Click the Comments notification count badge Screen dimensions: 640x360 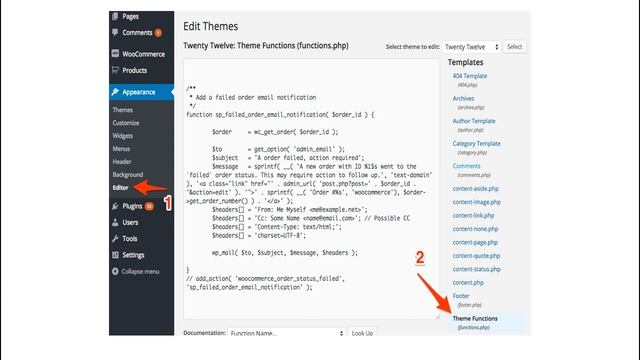pos(158,33)
